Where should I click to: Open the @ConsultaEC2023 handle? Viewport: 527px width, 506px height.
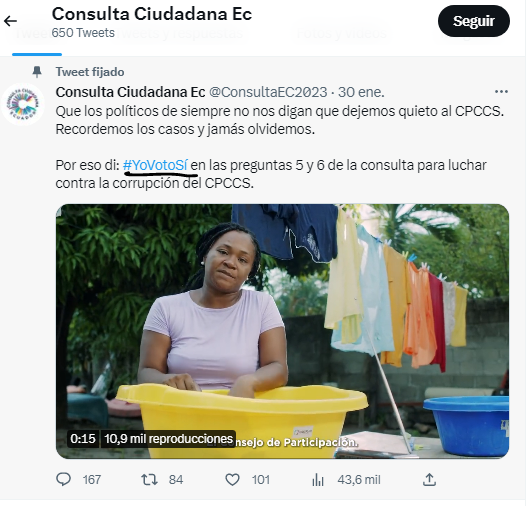pos(268,92)
